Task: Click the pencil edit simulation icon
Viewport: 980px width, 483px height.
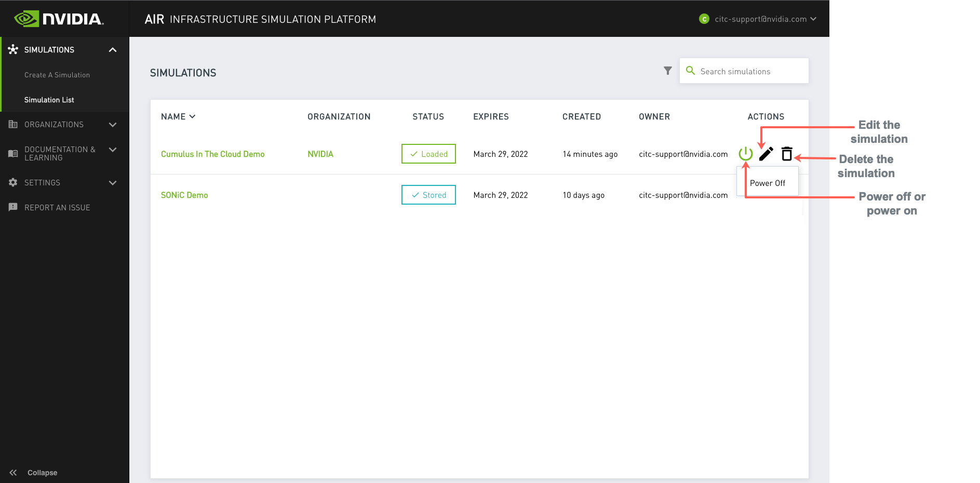Action: point(766,154)
